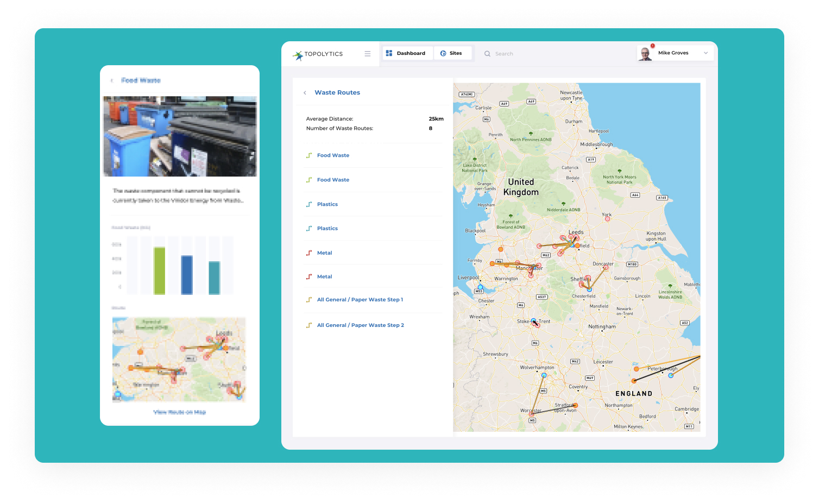Open the mini route map in mobile view
Screen dimensions: 819x504
click(x=179, y=360)
